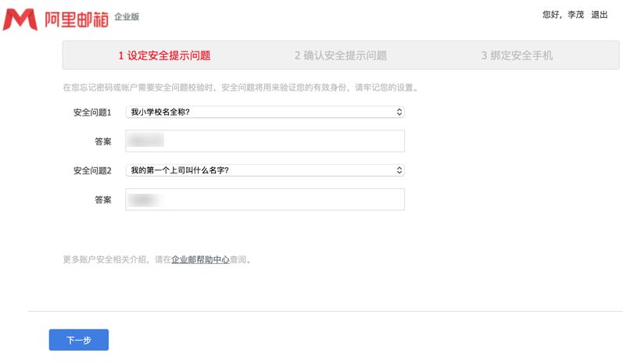Viewport: 623px width, 364px height.
Task: Click the 李茂 username greeting
Action: point(575,15)
